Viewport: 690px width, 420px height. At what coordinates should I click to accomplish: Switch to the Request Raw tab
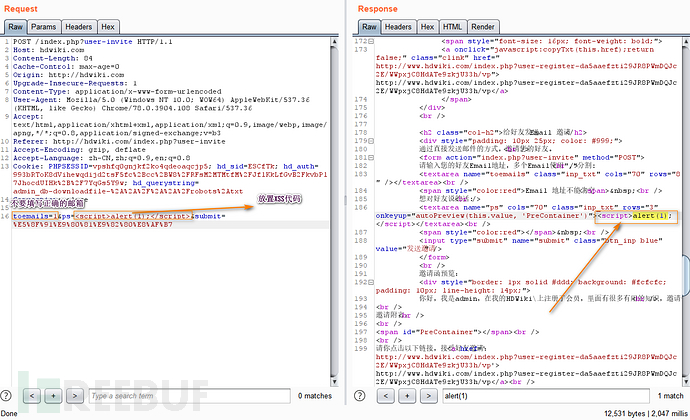coord(15,27)
